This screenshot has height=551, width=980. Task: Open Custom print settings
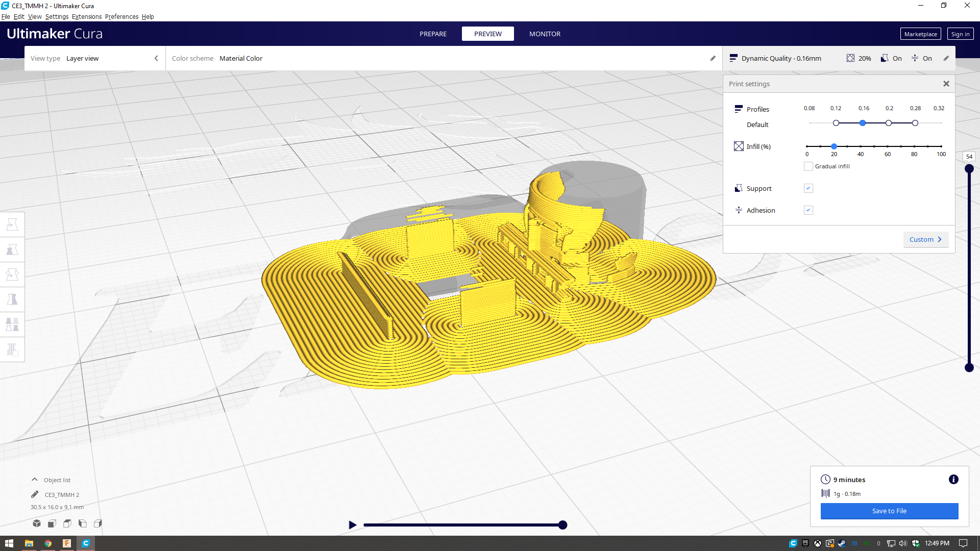click(x=925, y=239)
